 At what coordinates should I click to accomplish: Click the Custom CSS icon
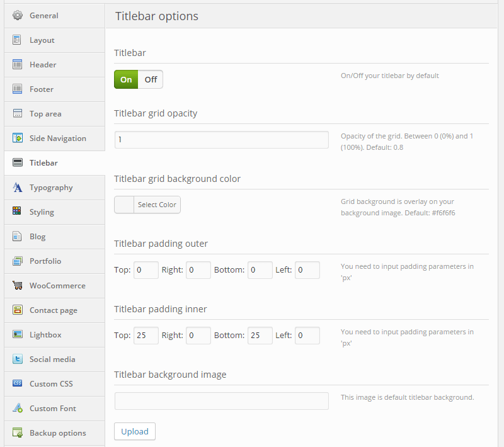tap(18, 384)
